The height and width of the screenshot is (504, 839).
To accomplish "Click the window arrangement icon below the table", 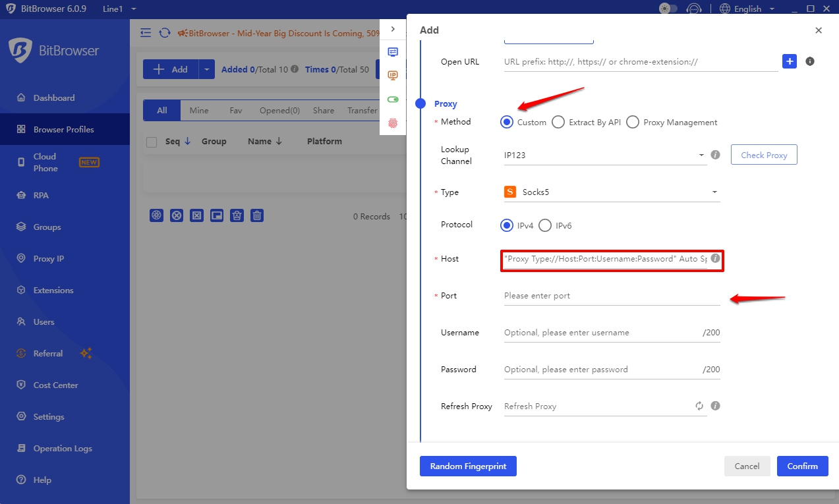I will pyautogui.click(x=217, y=215).
